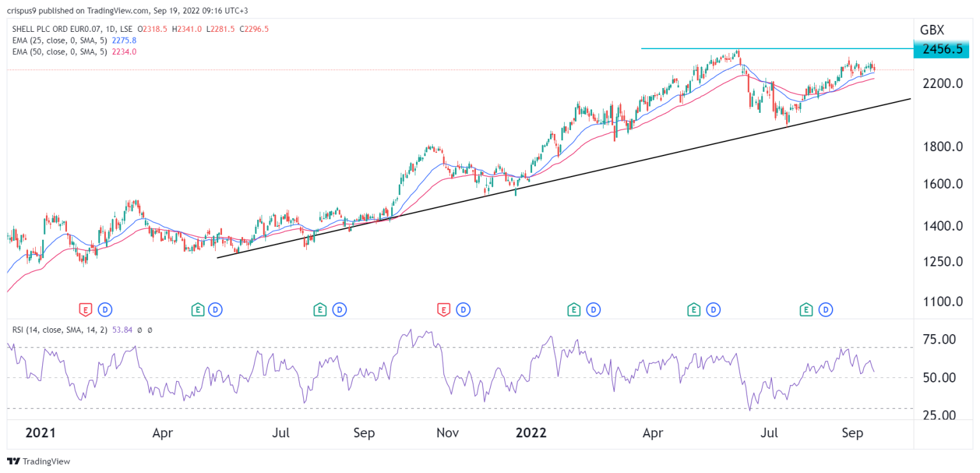Click the blue D dividend icon beside the May earnings badge
This screenshot has height=473, width=980.
pos(216,309)
